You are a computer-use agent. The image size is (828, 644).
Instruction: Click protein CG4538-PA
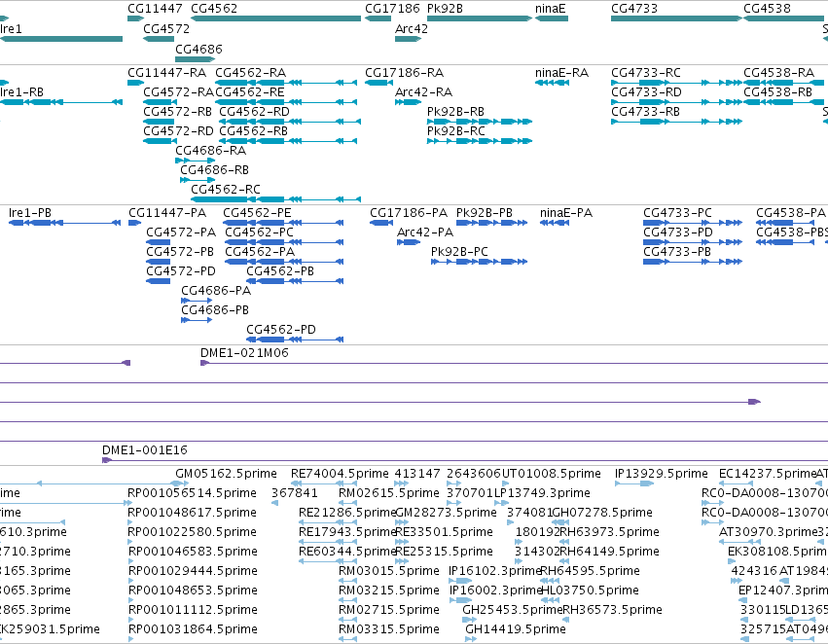790,213
